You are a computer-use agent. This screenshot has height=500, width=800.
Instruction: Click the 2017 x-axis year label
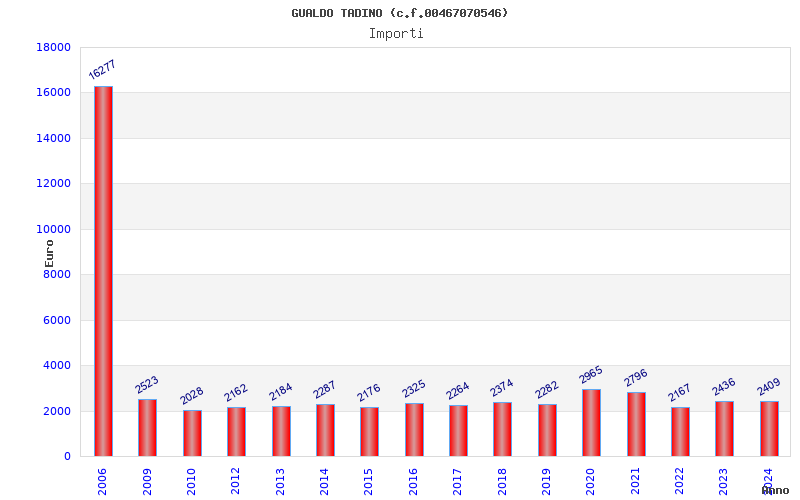click(457, 482)
